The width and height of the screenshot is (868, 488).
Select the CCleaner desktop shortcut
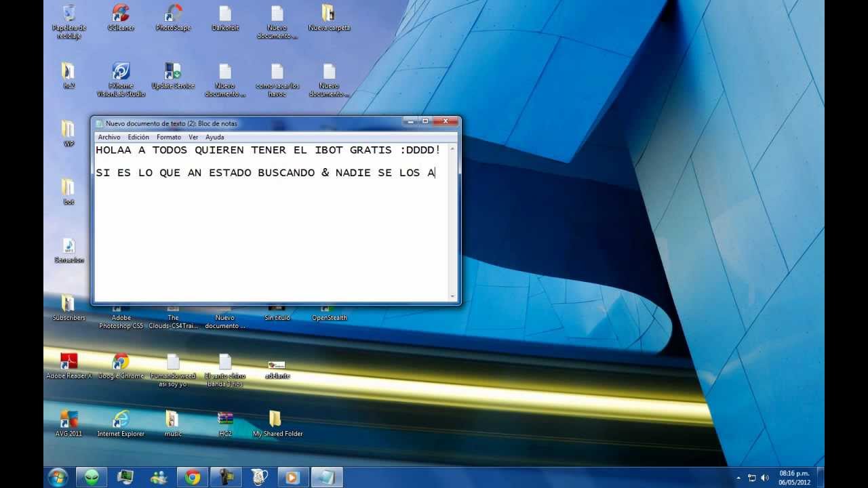(x=121, y=18)
